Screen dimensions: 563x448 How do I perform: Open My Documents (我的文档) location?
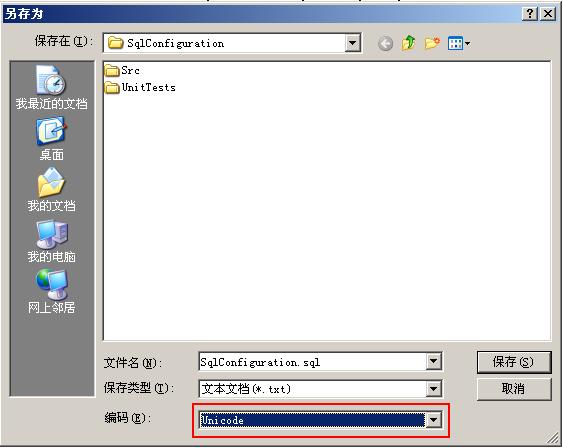tap(51, 190)
